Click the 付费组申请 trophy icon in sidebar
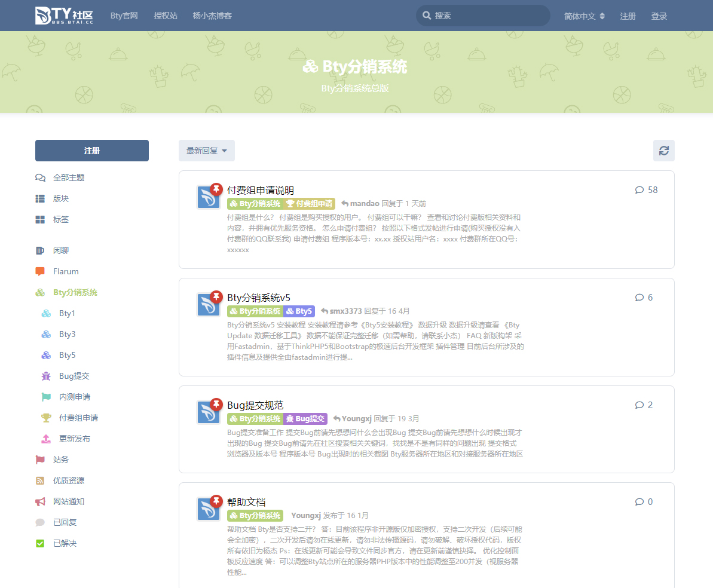The image size is (713, 588). 46,418
